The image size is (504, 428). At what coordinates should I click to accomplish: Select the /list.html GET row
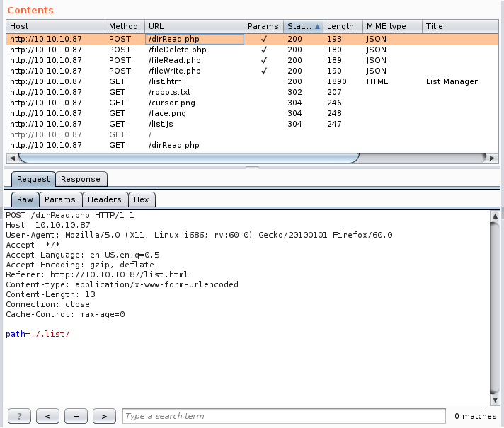[167, 82]
